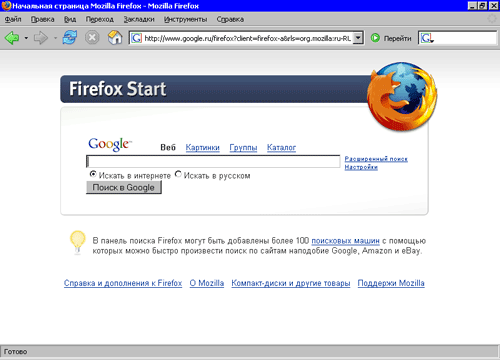
Task: Open the Настройки link
Action: click(x=361, y=167)
